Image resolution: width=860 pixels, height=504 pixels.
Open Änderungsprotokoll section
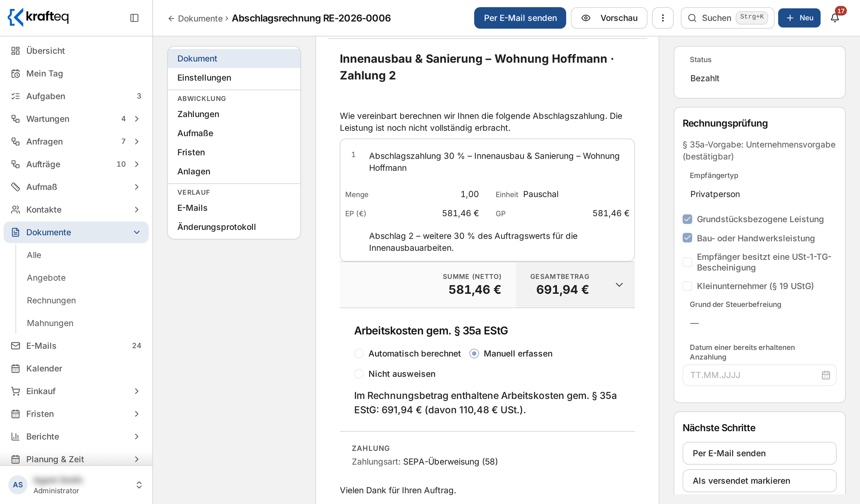pos(234,227)
